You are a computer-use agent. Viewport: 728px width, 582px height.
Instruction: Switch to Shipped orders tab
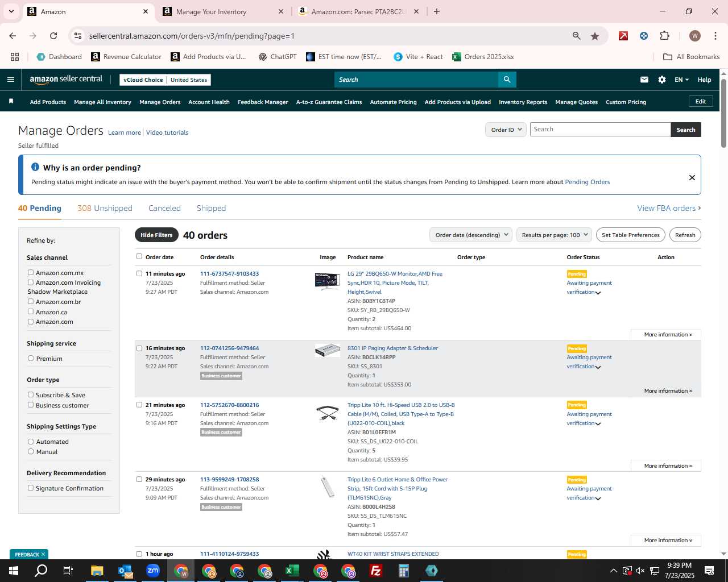pyautogui.click(x=211, y=208)
